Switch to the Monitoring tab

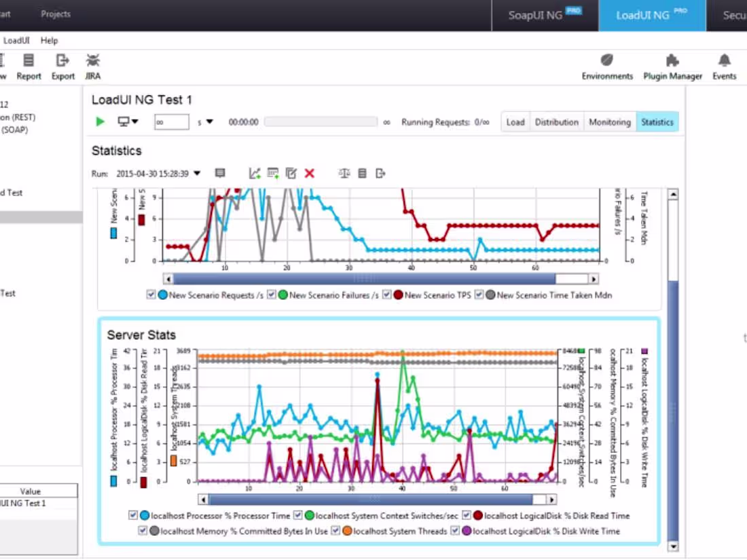click(609, 122)
